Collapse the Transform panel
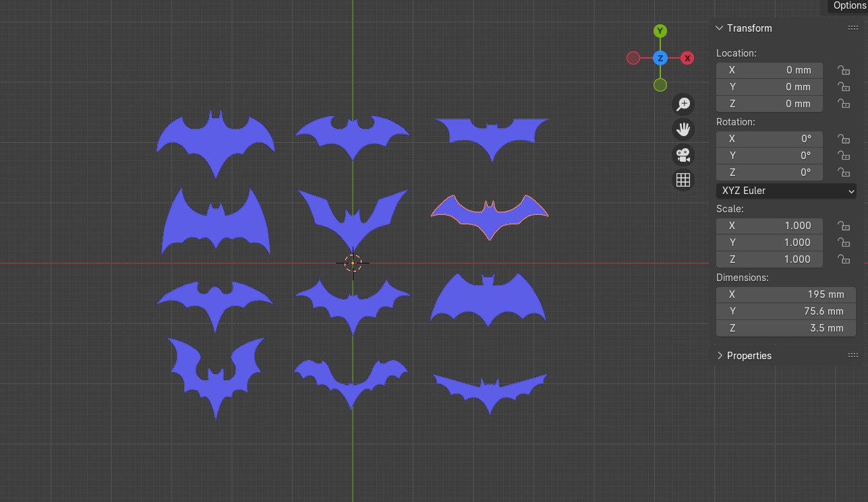Image resolution: width=868 pixels, height=502 pixels. click(720, 28)
